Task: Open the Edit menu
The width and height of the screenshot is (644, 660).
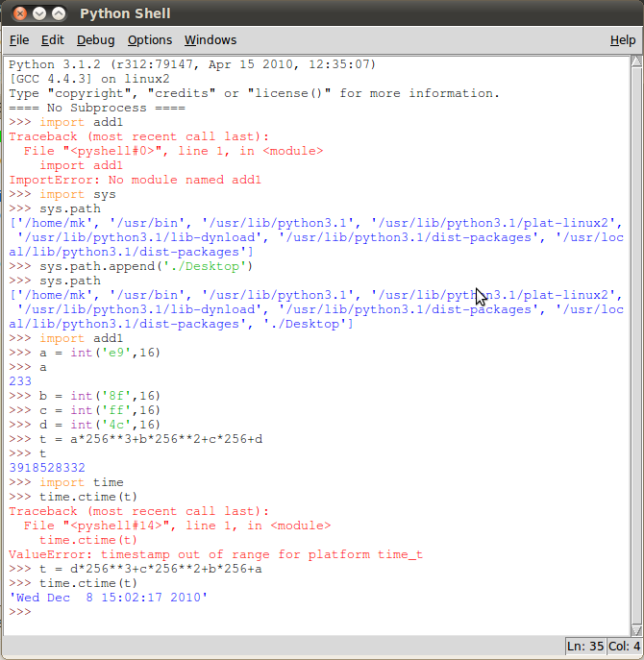Action: (x=53, y=40)
